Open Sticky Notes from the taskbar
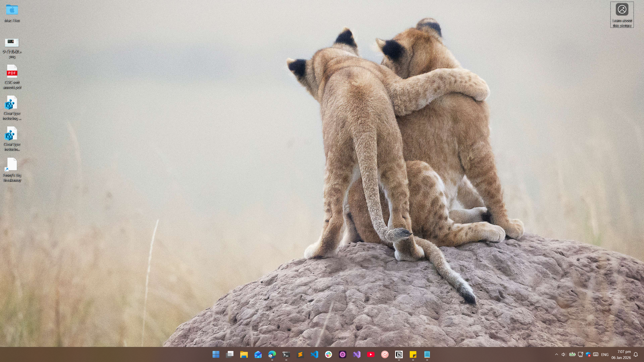 tap(413, 354)
